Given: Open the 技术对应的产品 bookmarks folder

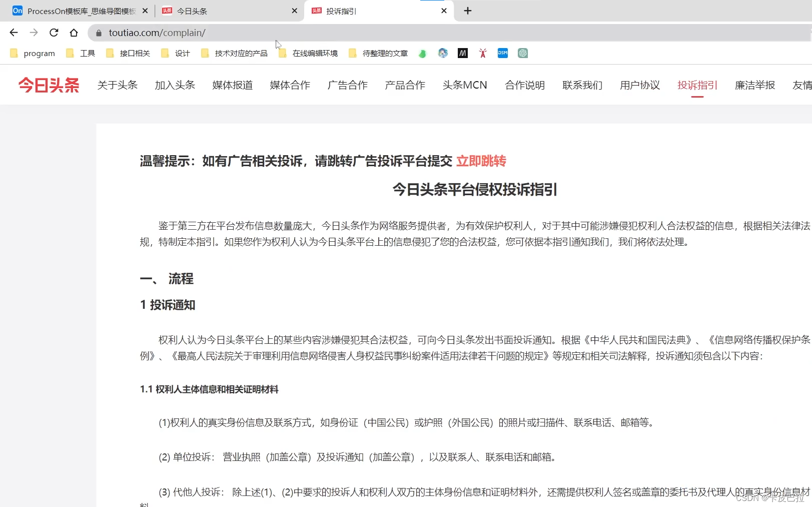Looking at the screenshot, I should (234, 53).
